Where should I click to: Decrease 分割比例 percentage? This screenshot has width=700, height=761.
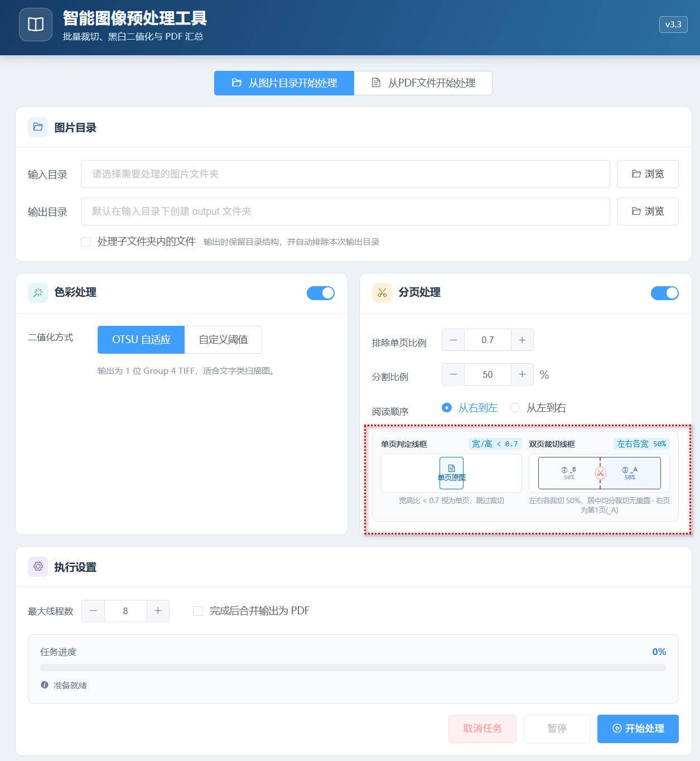pyautogui.click(x=453, y=374)
